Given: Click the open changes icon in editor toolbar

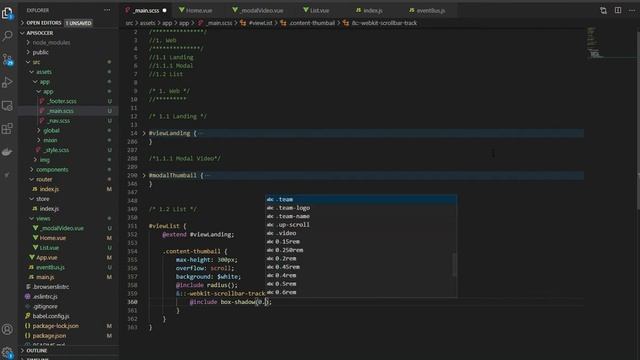Looking at the screenshot, I should tap(603, 10).
